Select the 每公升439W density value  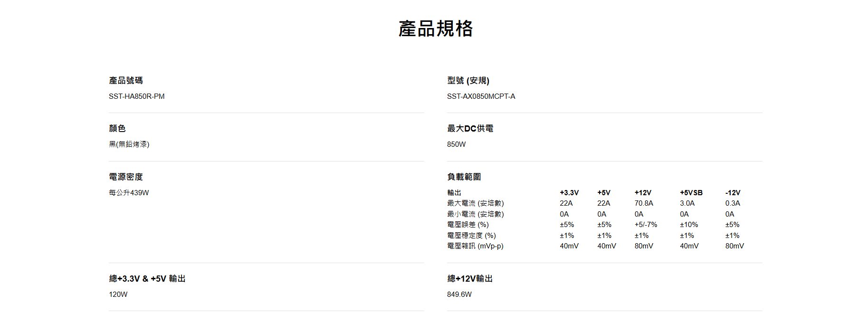129,193
